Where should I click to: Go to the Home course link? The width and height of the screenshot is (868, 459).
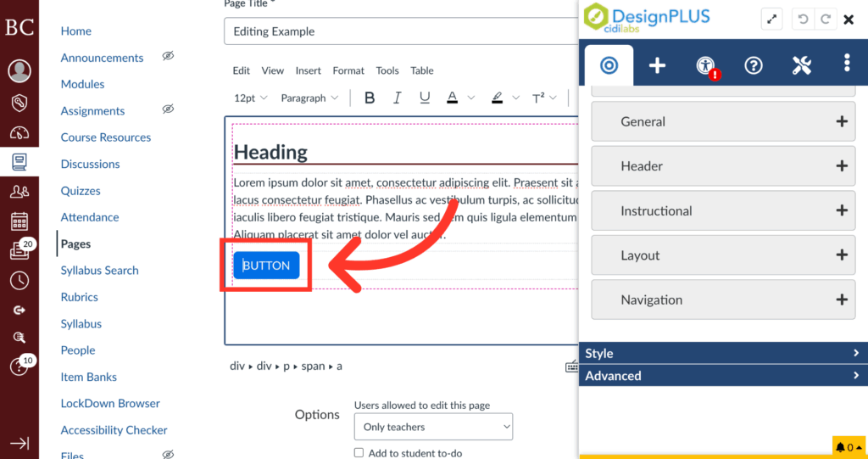[x=75, y=31]
